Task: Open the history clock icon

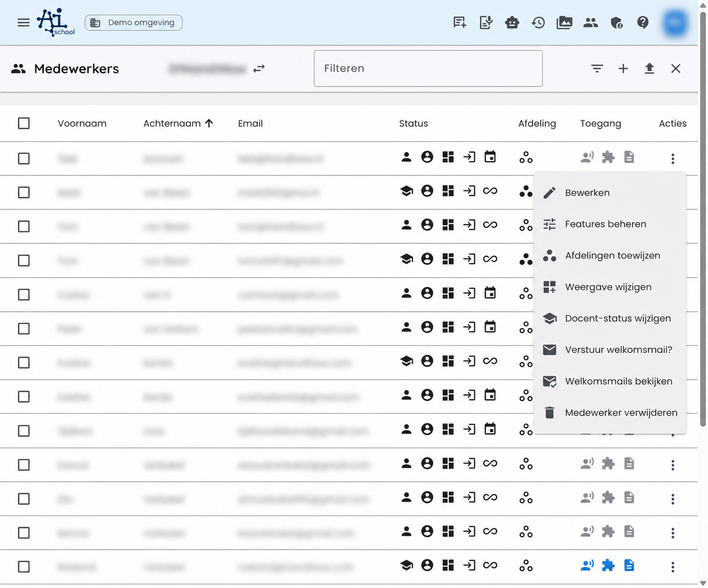Action: tap(538, 23)
